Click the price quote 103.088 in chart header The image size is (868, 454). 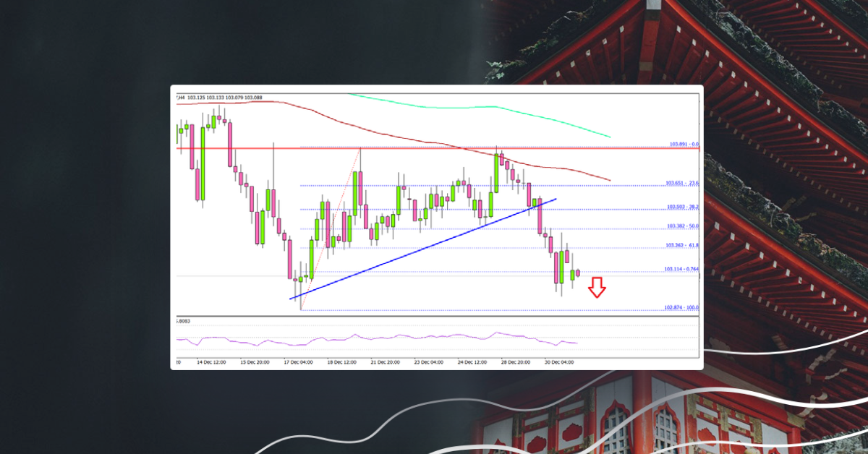(x=253, y=96)
